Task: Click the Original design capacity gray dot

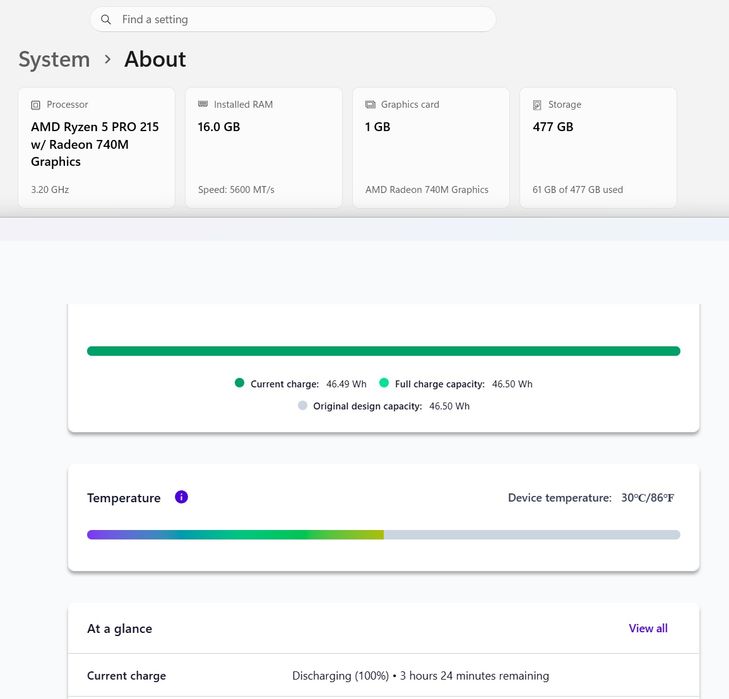Action: (x=302, y=405)
